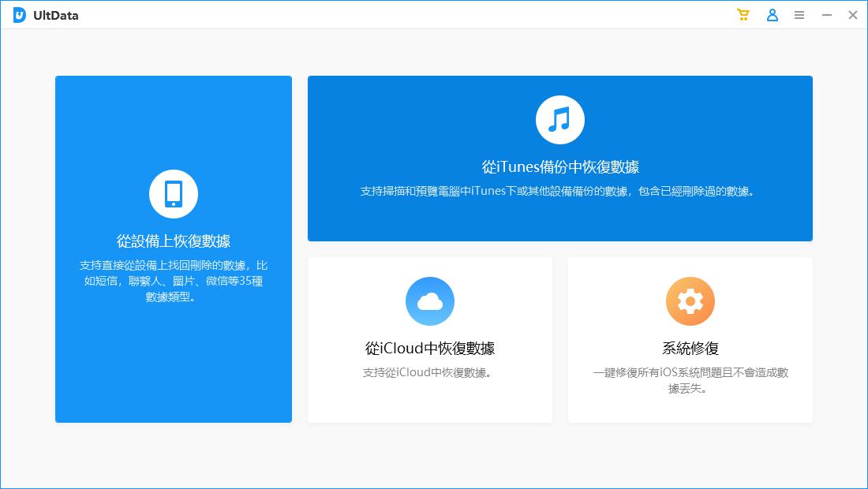
Task: Select the phone icon on the device recovery card
Action: click(x=174, y=193)
